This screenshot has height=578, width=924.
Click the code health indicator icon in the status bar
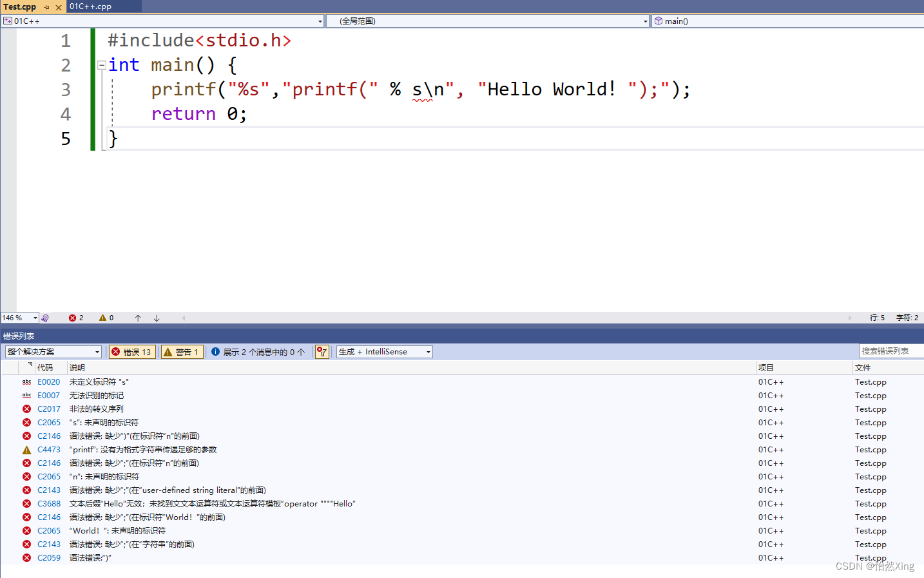click(x=45, y=318)
